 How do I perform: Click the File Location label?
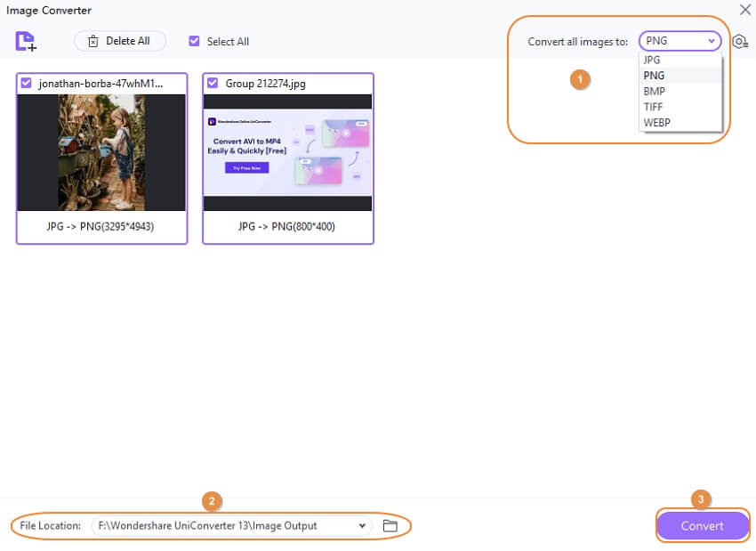[x=50, y=525]
